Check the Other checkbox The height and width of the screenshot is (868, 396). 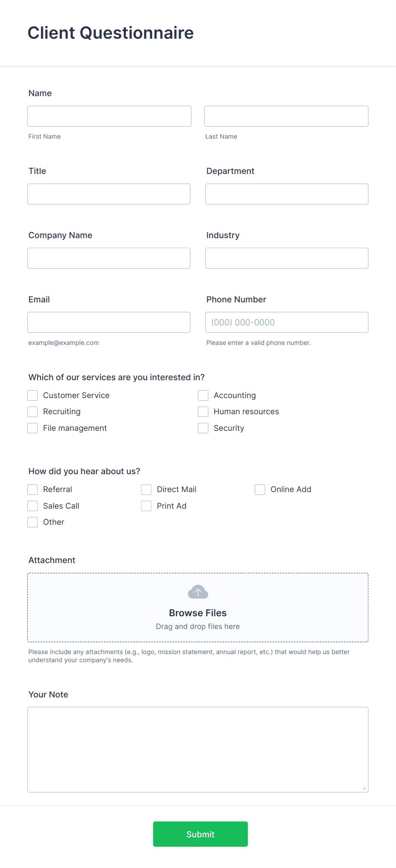32,522
